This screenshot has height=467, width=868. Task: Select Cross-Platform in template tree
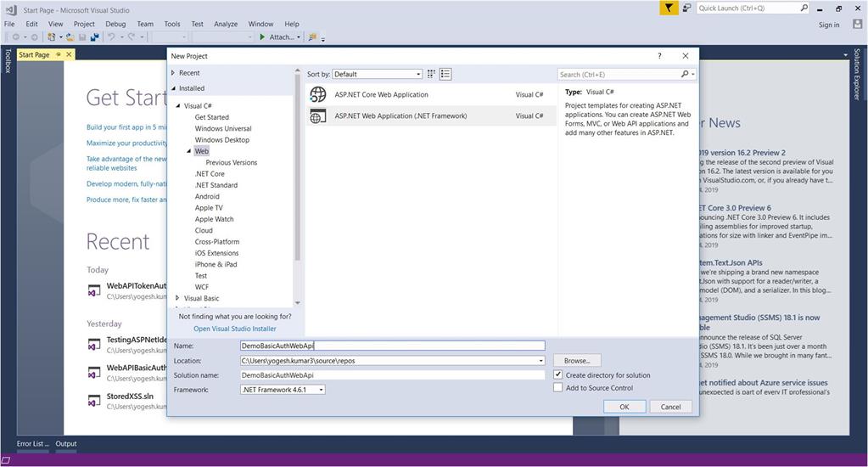(217, 241)
